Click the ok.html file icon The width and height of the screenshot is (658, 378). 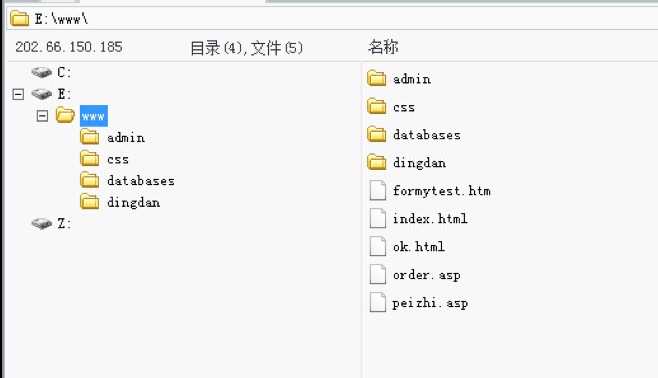click(x=377, y=246)
